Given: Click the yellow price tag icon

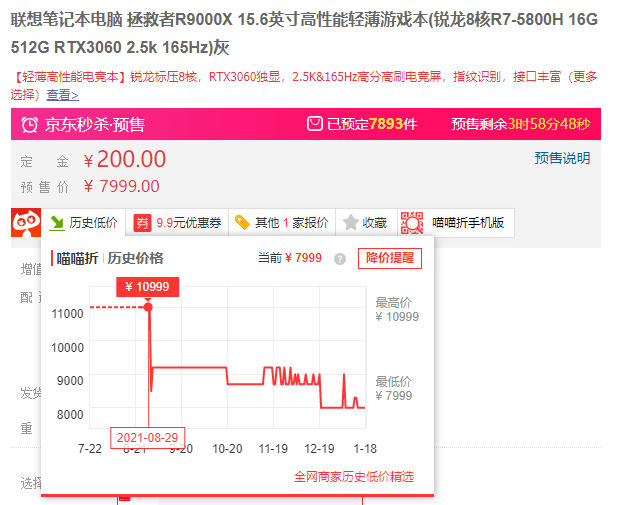Looking at the screenshot, I should coord(242,223).
